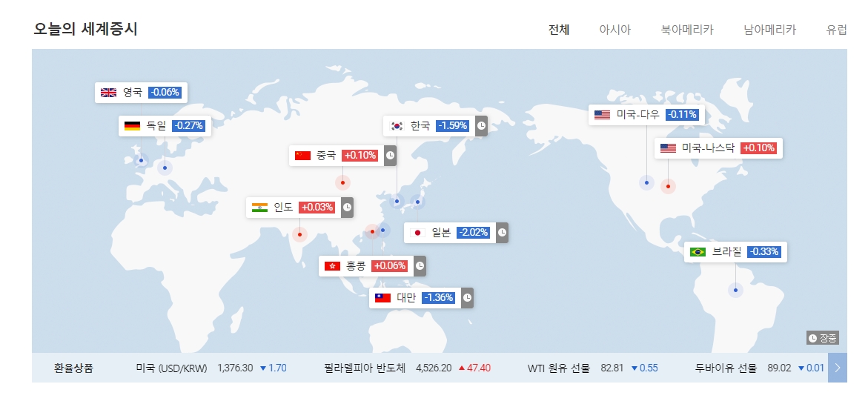
Task: Click the Taiwan flag icon
Action: coord(383,298)
